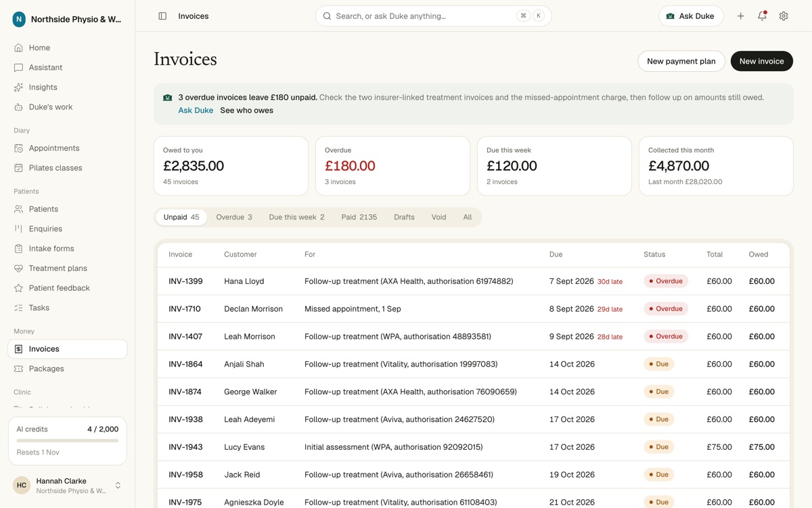Select customer George Walker
Screen dimensions: 812x508
[x=250, y=391]
